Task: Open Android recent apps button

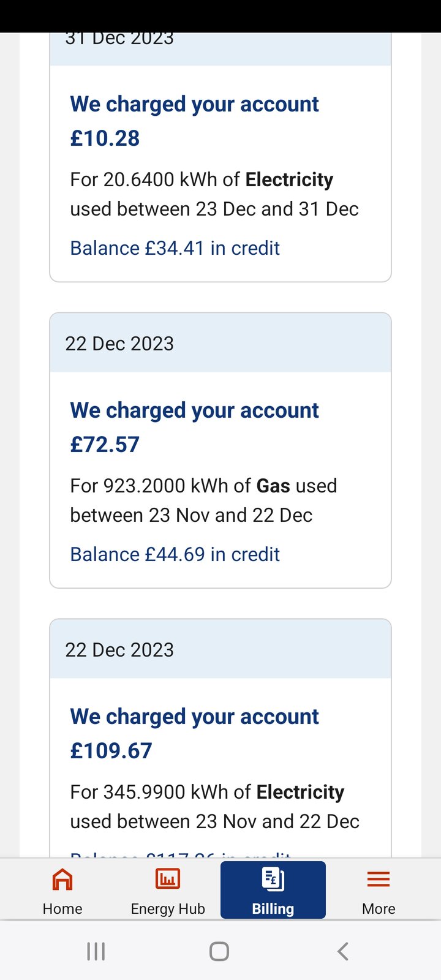Action: click(96, 951)
